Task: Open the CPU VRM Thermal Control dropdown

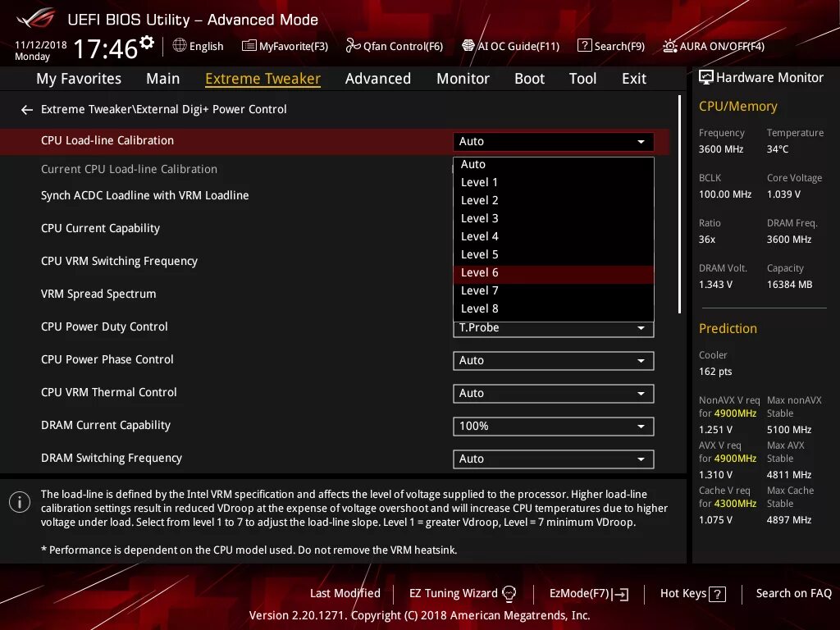Action: click(554, 393)
